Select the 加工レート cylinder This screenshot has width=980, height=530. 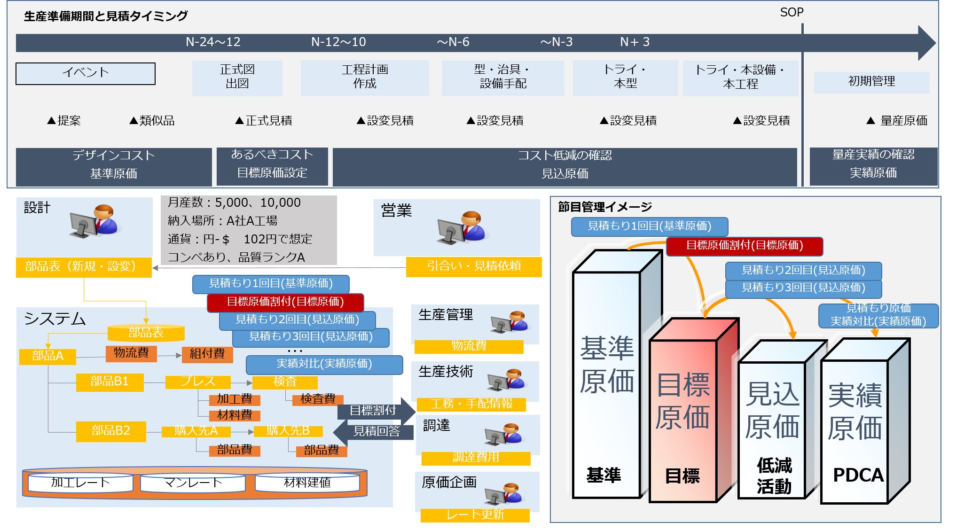coord(80,483)
